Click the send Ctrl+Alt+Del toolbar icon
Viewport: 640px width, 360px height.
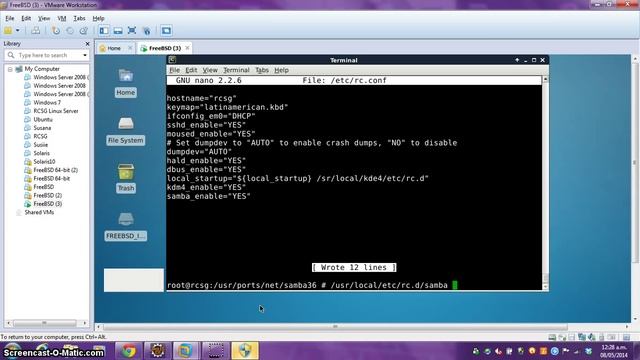pos(36,31)
